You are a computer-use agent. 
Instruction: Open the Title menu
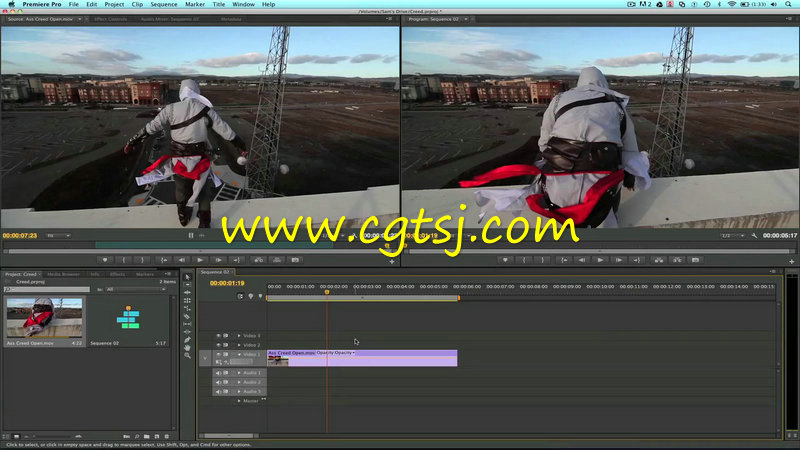[x=218, y=4]
